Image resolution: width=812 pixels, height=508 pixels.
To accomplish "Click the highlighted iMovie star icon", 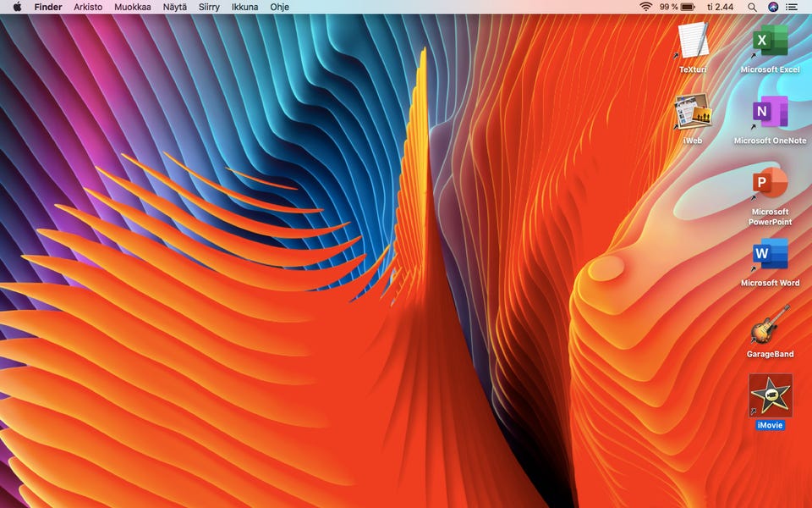I will 770,395.
